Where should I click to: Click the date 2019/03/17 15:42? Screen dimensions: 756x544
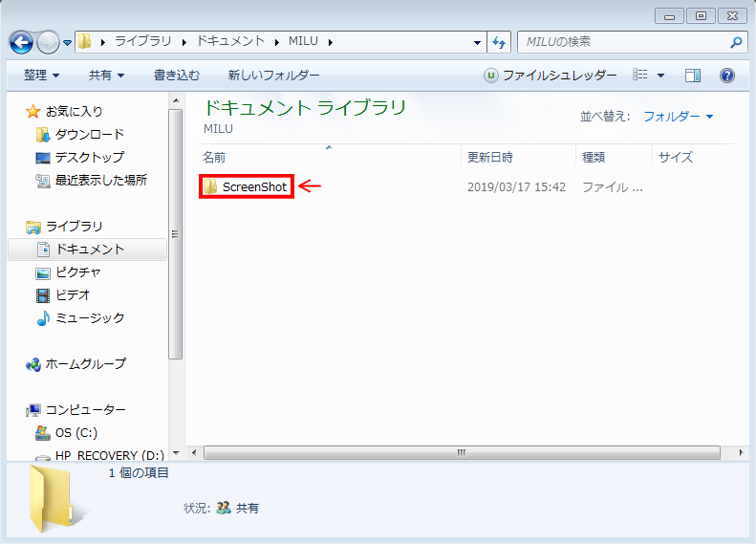click(516, 187)
